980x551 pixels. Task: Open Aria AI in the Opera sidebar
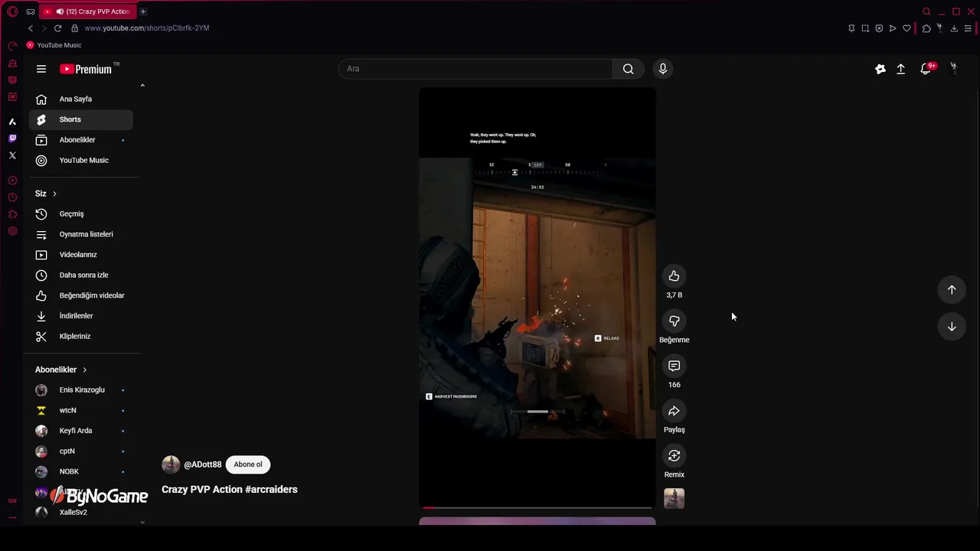tap(12, 122)
